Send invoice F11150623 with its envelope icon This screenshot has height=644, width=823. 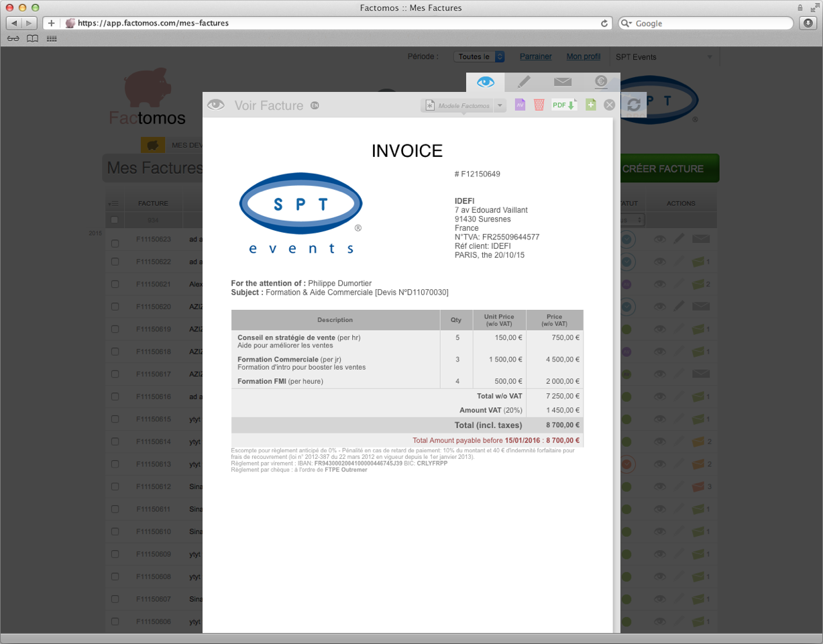(701, 239)
